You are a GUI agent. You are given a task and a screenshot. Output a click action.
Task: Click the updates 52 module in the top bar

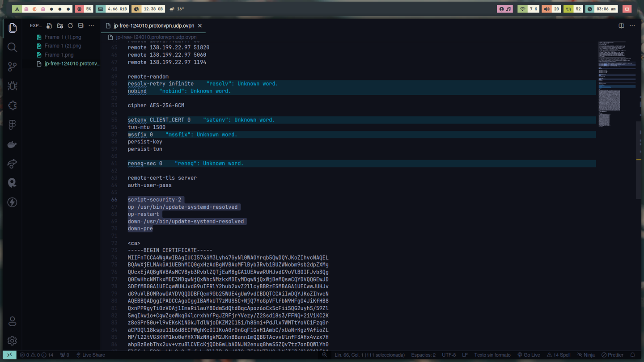(573, 9)
